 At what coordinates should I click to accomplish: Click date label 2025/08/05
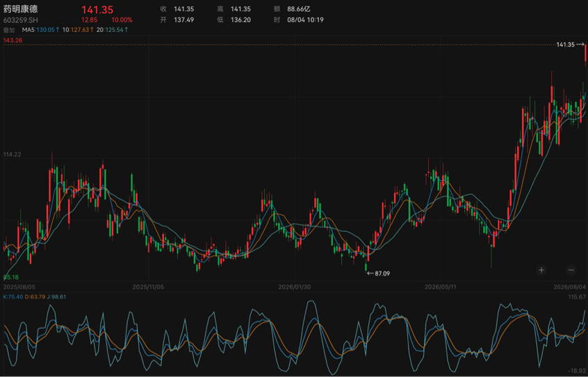click(x=19, y=287)
